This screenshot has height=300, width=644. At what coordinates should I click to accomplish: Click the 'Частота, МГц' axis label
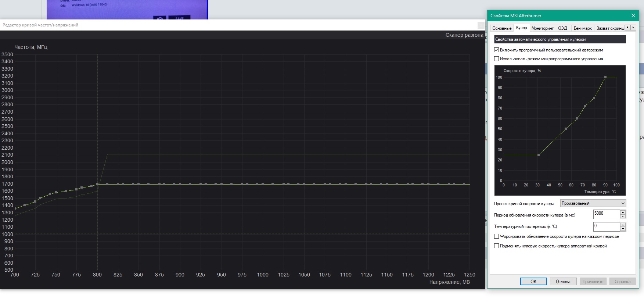31,47
